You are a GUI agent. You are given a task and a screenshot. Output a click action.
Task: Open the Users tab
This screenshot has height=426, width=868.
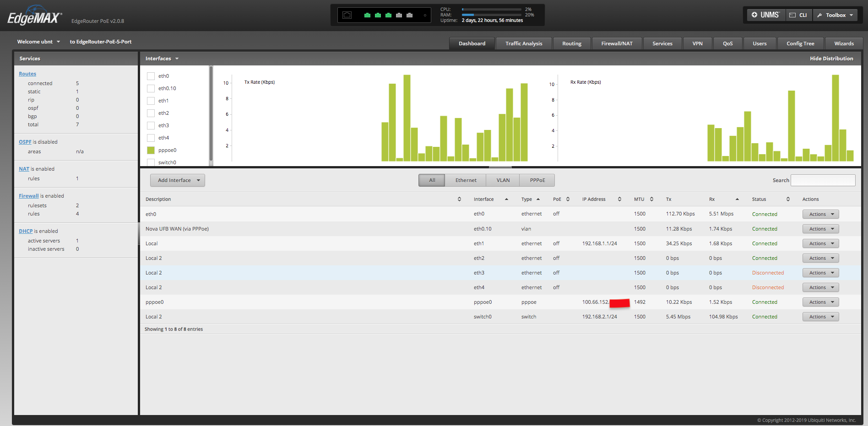click(759, 43)
